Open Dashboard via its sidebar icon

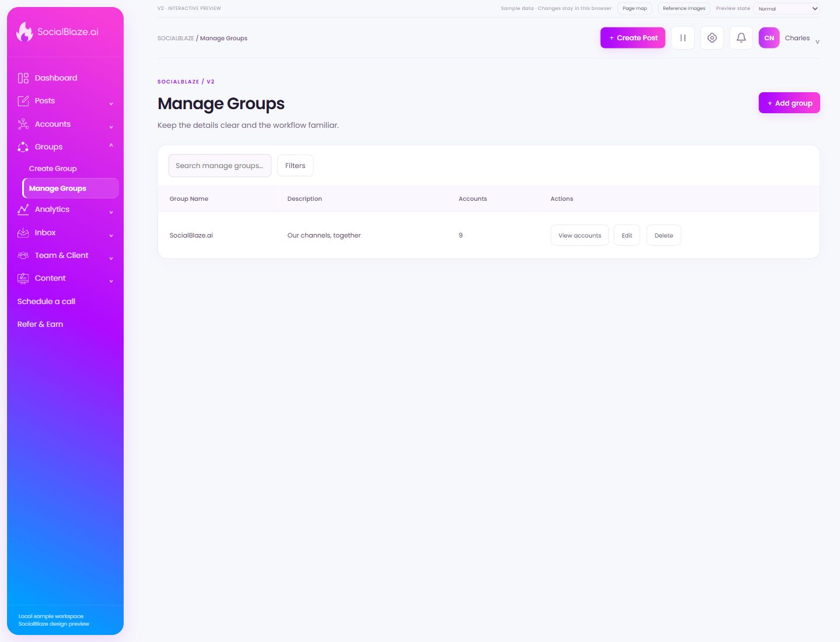[x=23, y=78]
